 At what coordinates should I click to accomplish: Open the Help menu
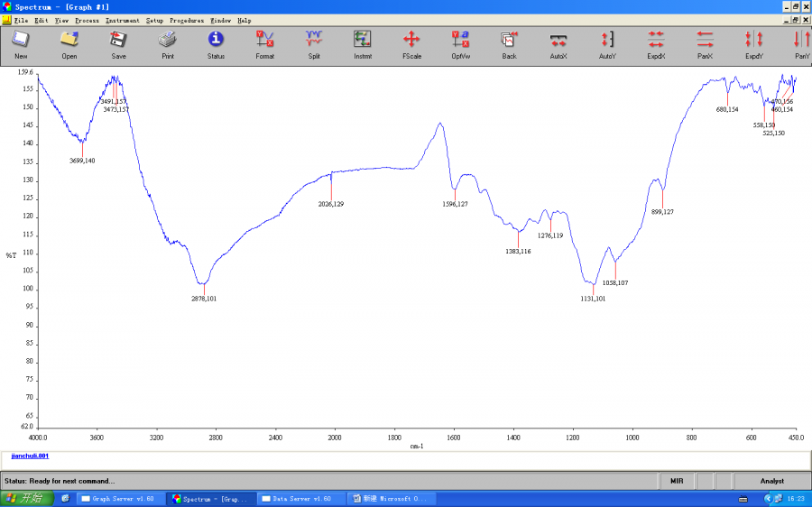click(245, 21)
